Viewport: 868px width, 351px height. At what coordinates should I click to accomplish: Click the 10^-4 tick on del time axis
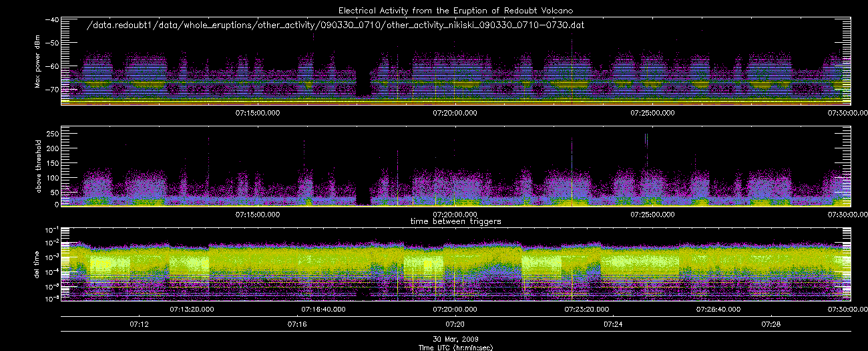coord(51,271)
